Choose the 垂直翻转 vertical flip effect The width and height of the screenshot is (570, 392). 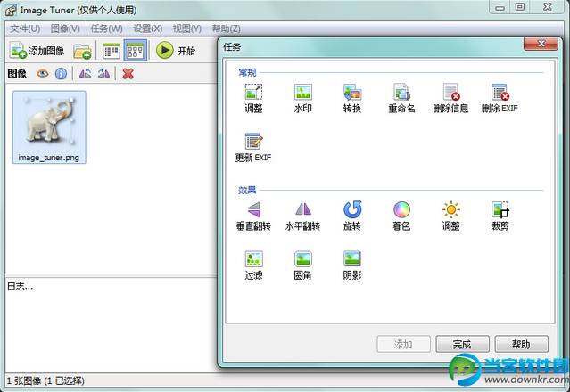click(x=253, y=216)
